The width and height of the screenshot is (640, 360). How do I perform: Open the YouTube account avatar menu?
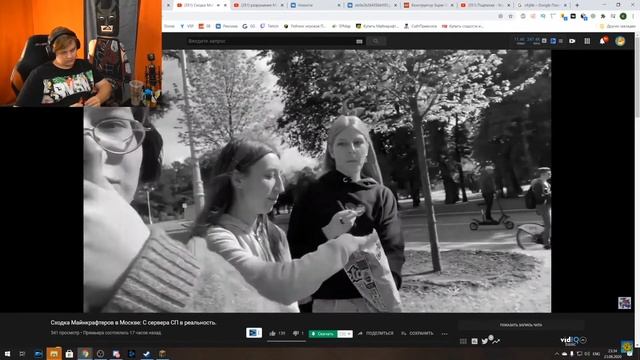(620, 41)
